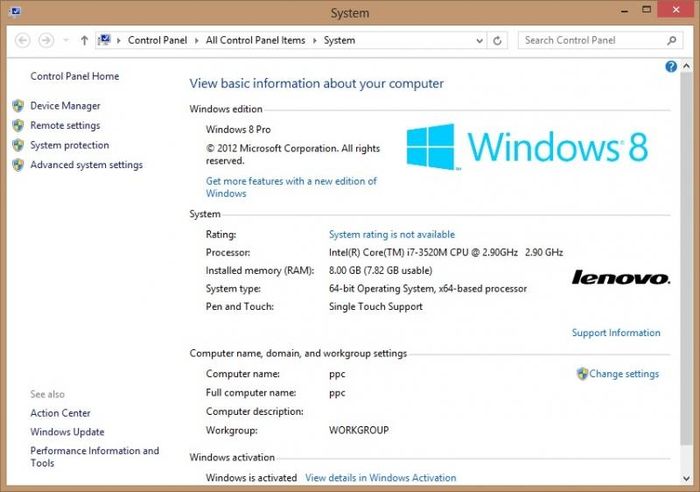700x492 pixels.
Task: Select Single Touch Support text
Action: (375, 307)
